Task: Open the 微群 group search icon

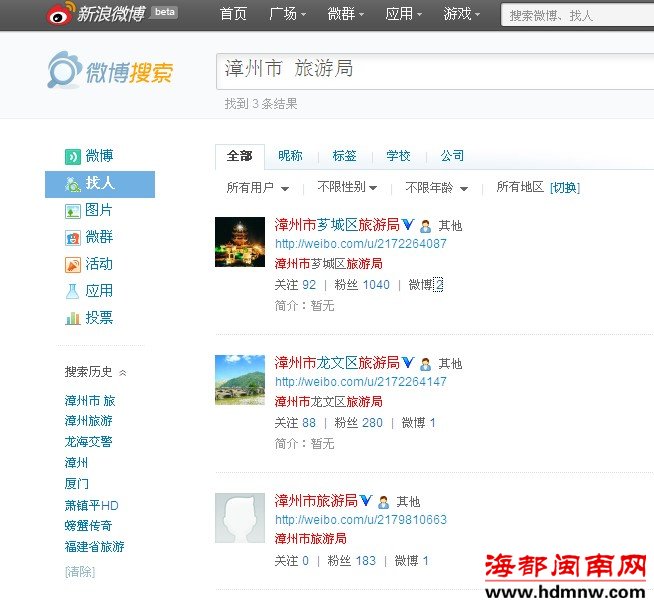Action: (73, 238)
